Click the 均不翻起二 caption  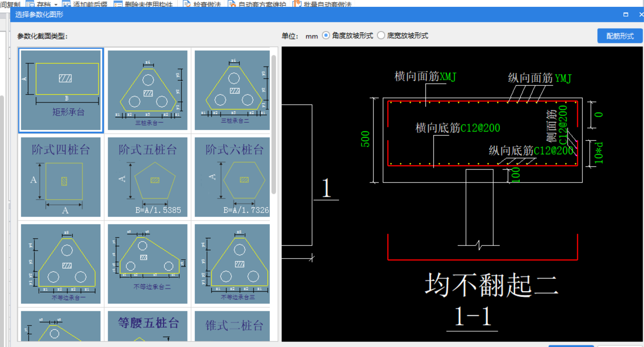[492, 285]
